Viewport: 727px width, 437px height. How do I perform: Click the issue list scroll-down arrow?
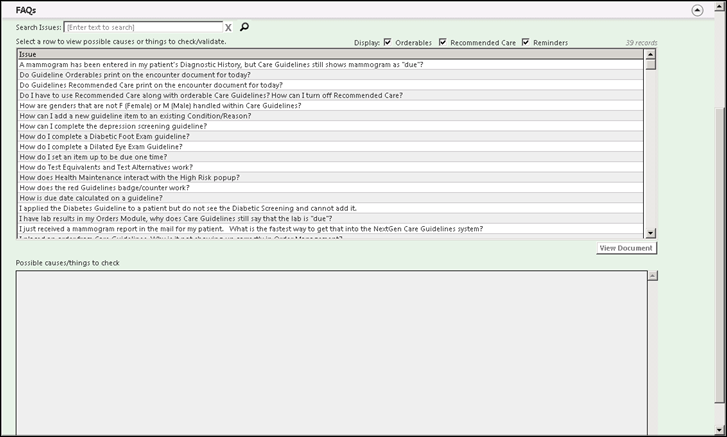click(x=650, y=233)
